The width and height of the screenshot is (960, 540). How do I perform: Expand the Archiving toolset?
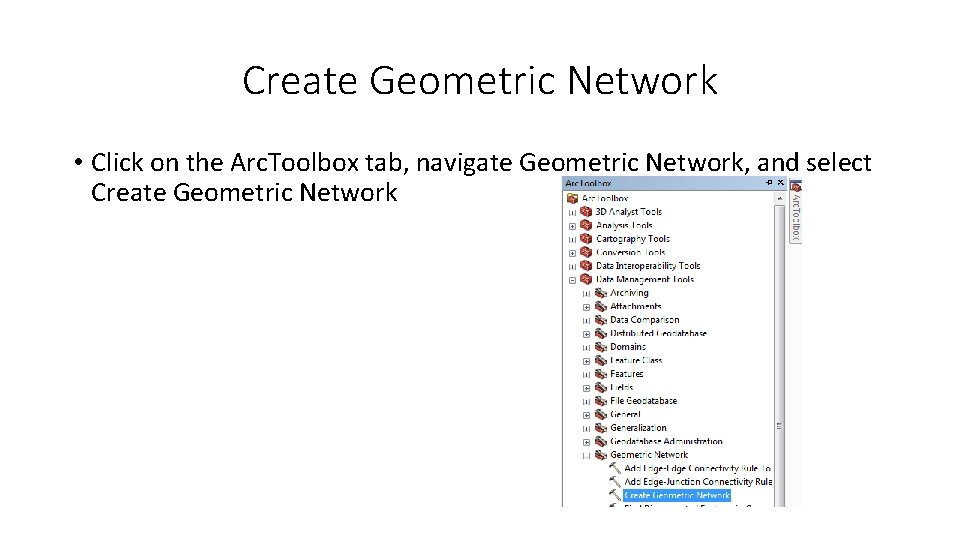(x=587, y=294)
